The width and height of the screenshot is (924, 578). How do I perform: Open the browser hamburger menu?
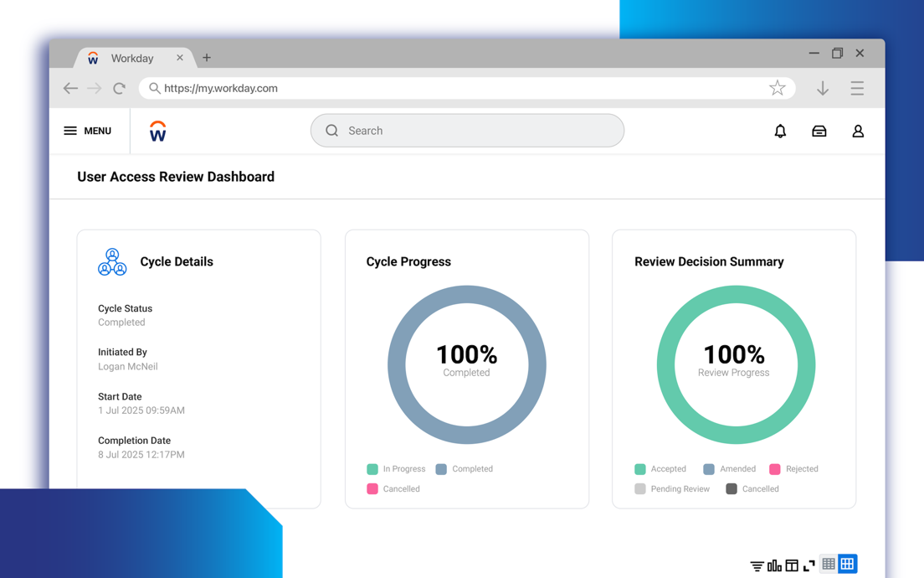857,88
